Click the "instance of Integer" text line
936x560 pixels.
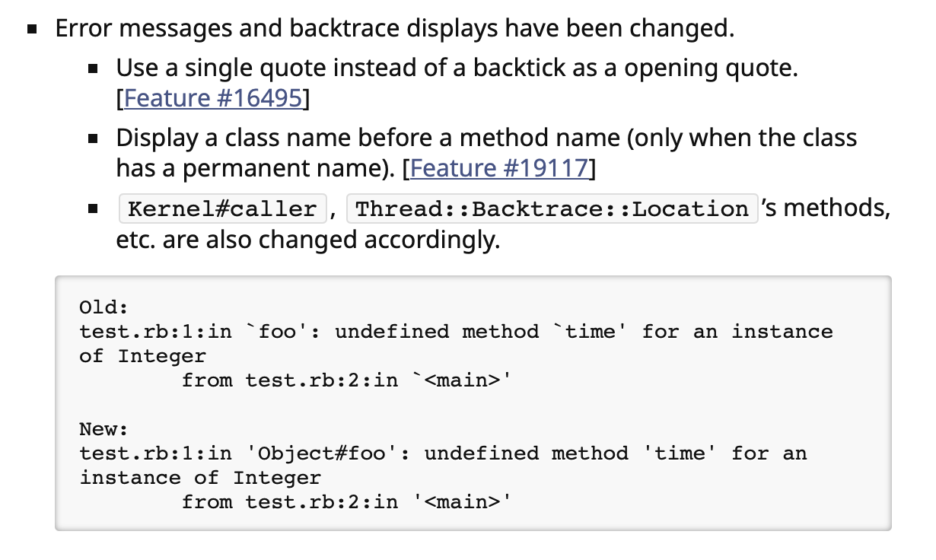(x=200, y=478)
